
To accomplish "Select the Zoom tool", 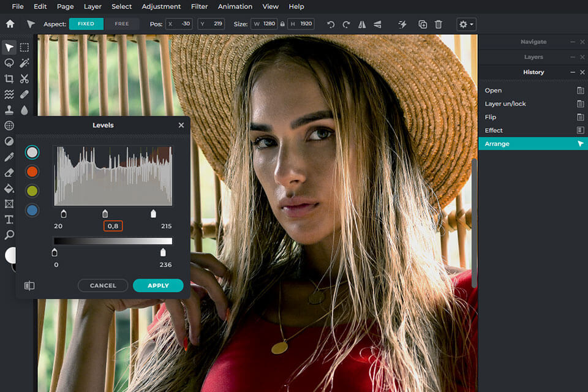I will [x=9, y=235].
